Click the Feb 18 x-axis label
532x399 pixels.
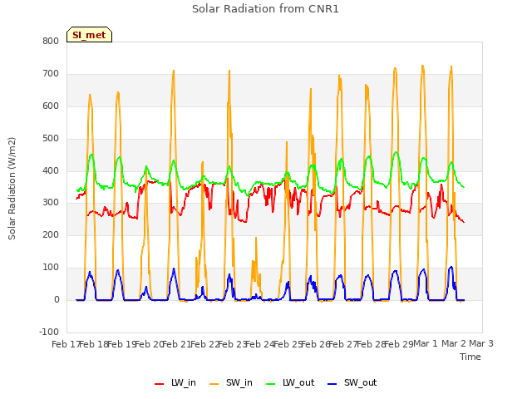[94, 344]
